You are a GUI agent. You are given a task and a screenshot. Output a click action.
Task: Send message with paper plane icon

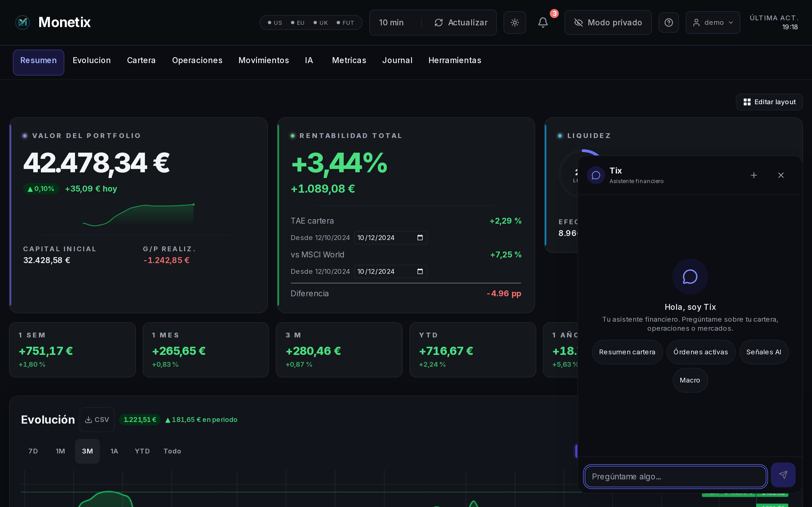pos(783,475)
